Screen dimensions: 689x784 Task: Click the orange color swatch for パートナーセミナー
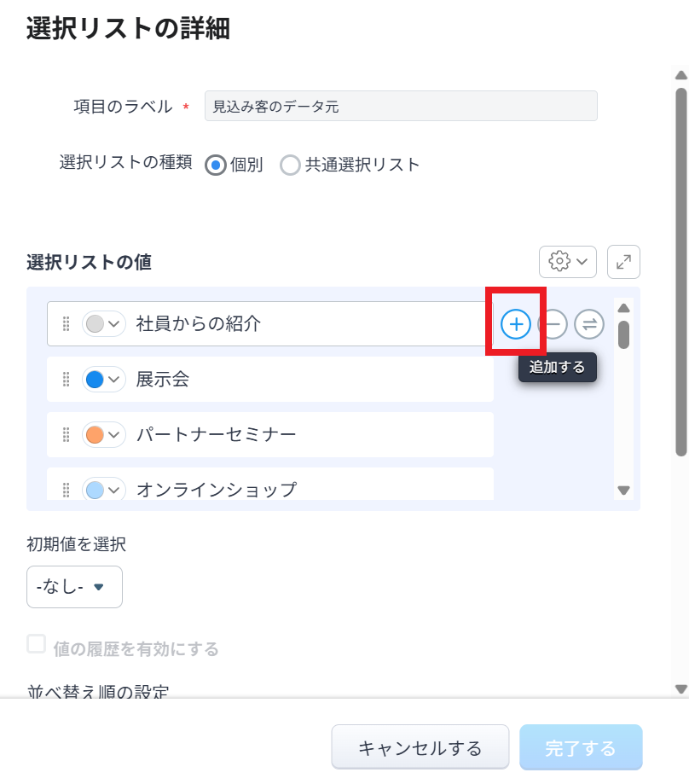tap(96, 435)
